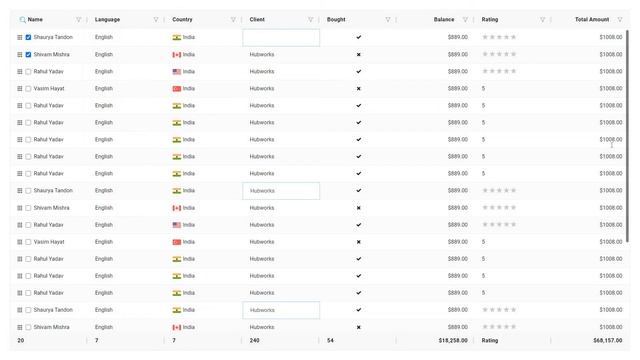
Task: Select the middle Shaurya Tandon row checkbox
Action: pyautogui.click(x=28, y=191)
